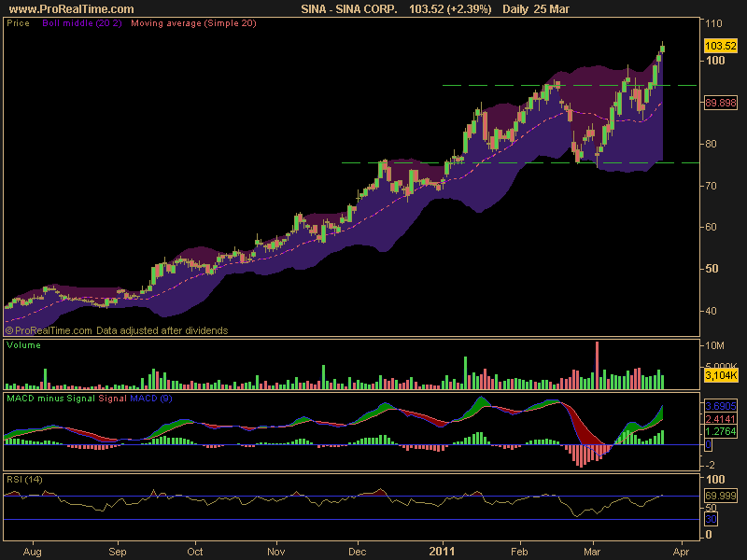Click the yellow 103.52 current price tag

[x=720, y=46]
